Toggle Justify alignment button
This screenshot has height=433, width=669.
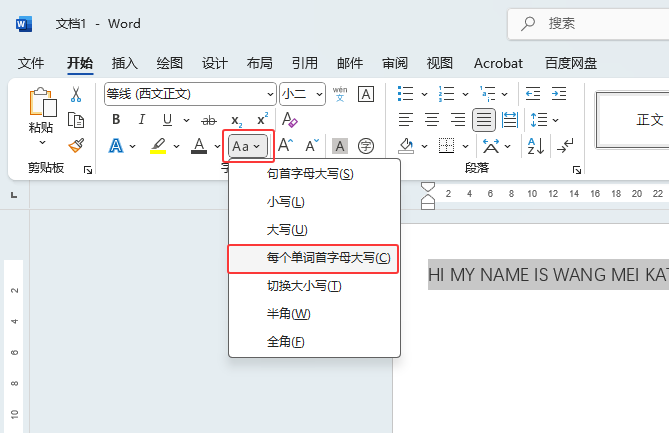tap(484, 120)
